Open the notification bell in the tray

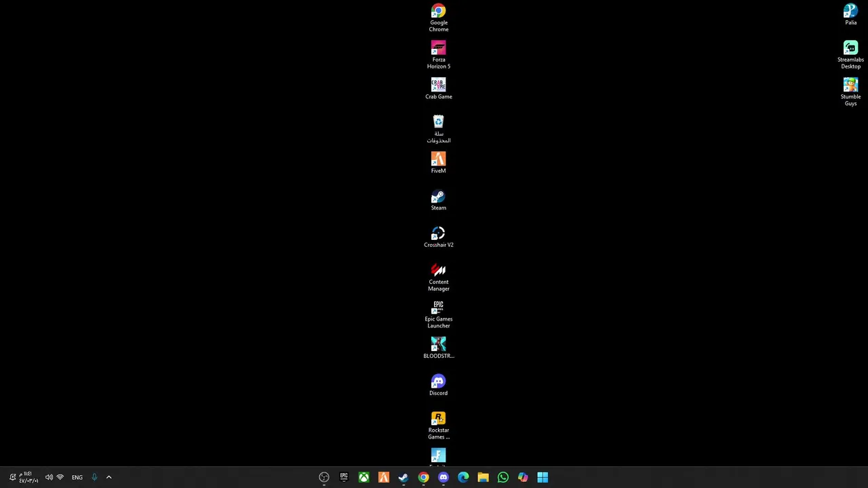(12, 477)
